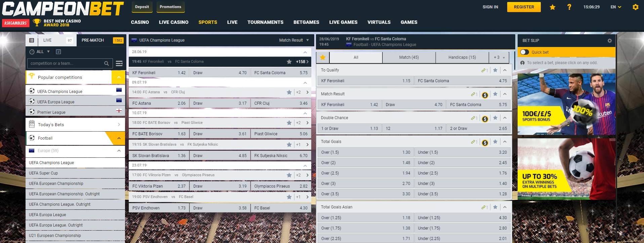Click the Deposit button
The height and width of the screenshot is (243, 644).
[x=142, y=7]
